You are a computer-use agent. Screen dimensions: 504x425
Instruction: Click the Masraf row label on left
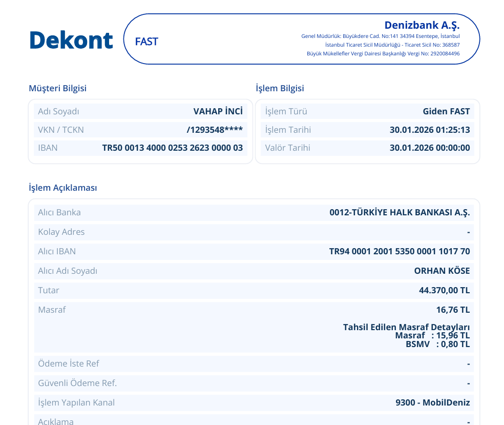pos(52,310)
